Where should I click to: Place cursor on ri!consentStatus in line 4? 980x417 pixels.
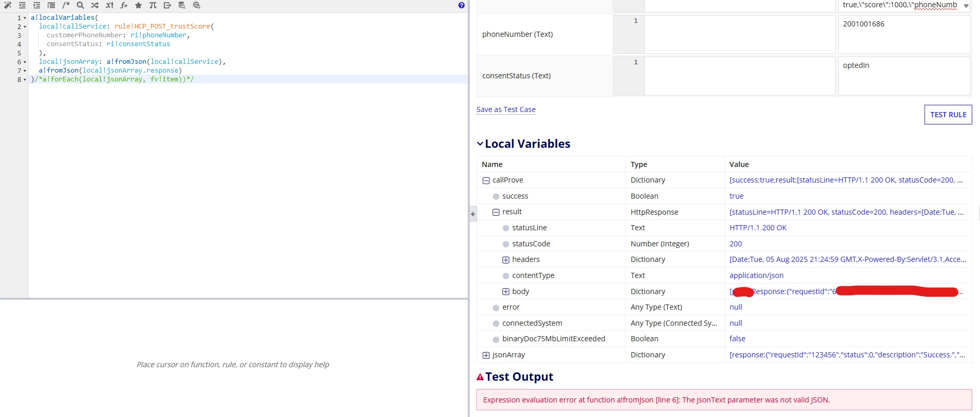point(138,44)
